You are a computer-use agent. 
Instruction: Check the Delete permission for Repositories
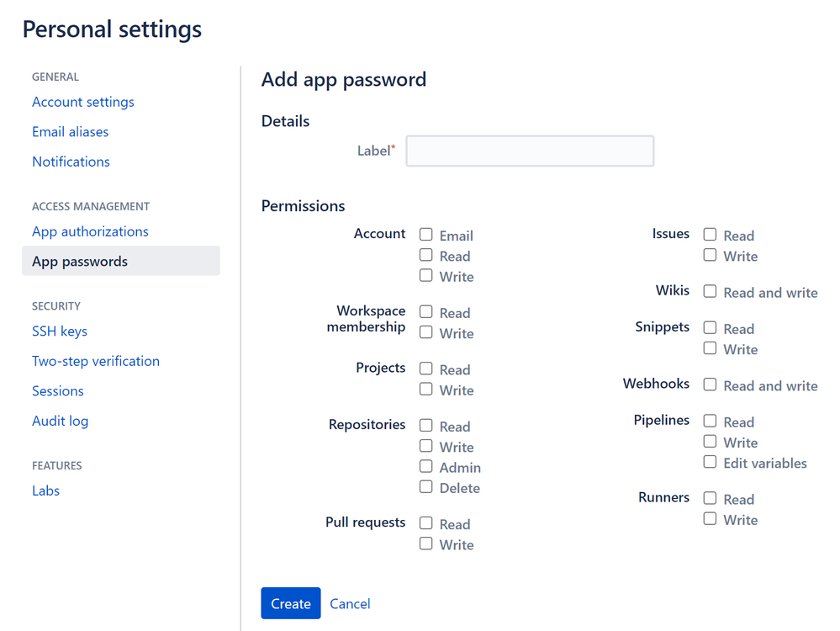point(425,487)
